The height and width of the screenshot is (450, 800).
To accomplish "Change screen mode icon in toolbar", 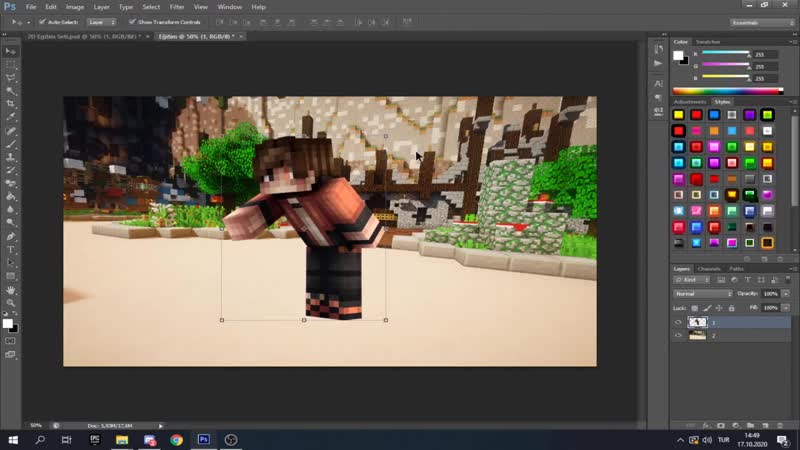I will tap(10, 355).
